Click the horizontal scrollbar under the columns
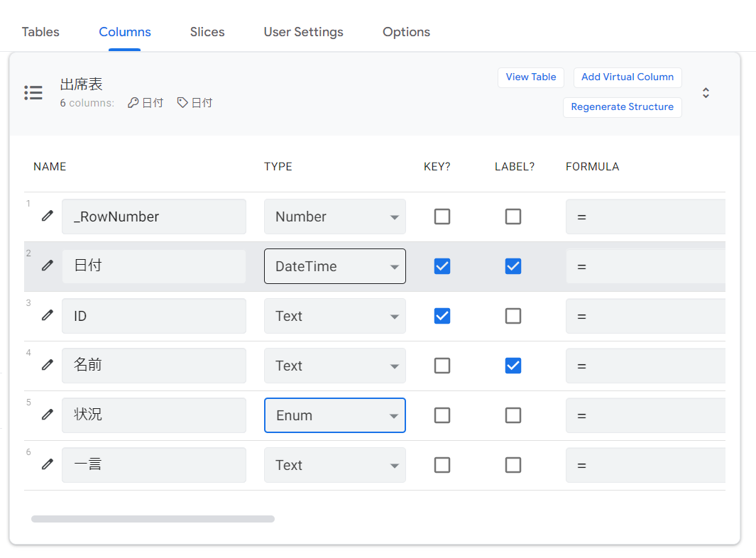 tap(153, 519)
